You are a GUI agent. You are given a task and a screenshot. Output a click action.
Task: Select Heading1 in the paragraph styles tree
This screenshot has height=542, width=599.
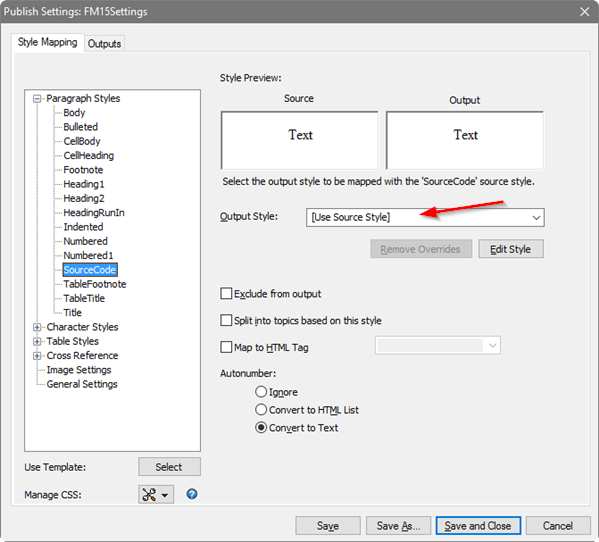(84, 184)
